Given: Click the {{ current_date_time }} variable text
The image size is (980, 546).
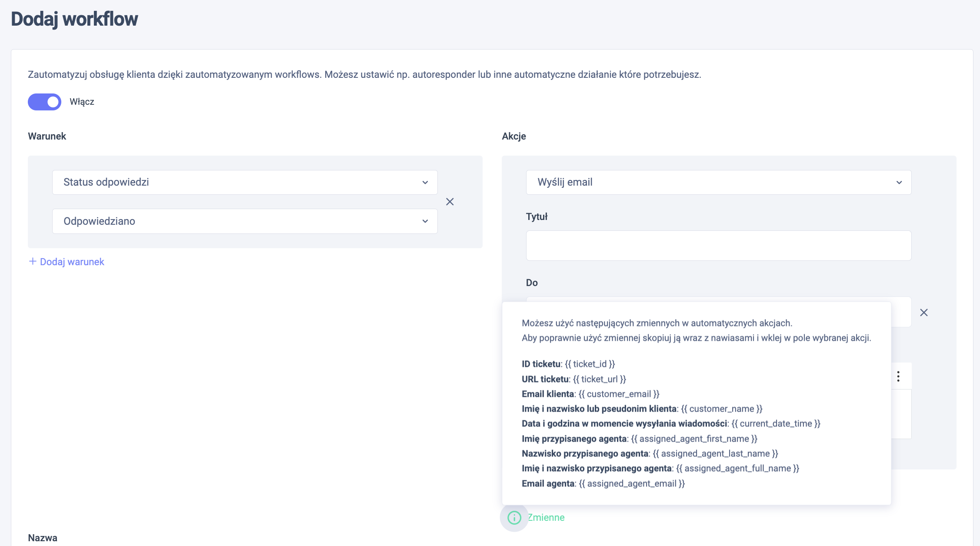Looking at the screenshot, I should point(776,423).
